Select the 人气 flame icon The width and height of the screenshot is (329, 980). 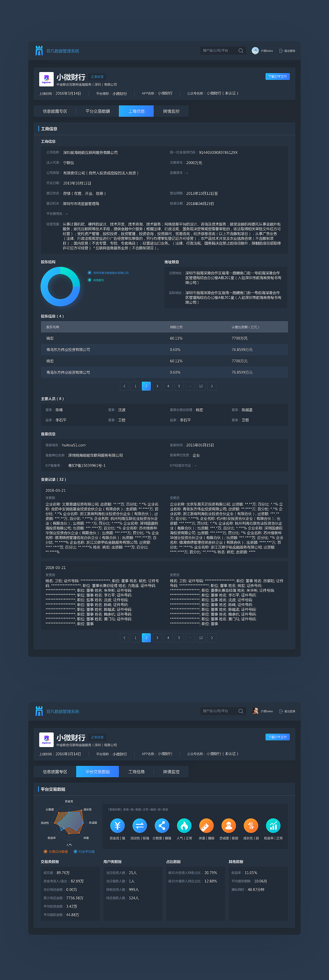pyautogui.click(x=184, y=826)
